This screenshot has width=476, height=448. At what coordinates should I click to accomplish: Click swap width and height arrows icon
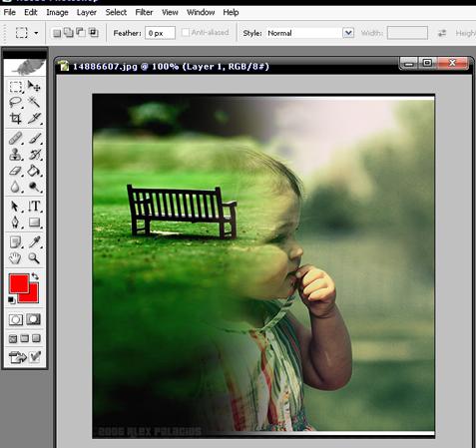(442, 33)
